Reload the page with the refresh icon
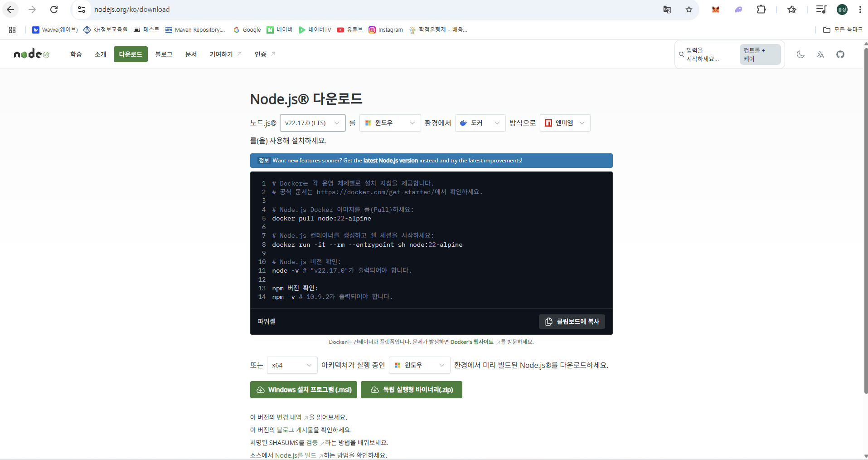The image size is (868, 460). point(54,10)
